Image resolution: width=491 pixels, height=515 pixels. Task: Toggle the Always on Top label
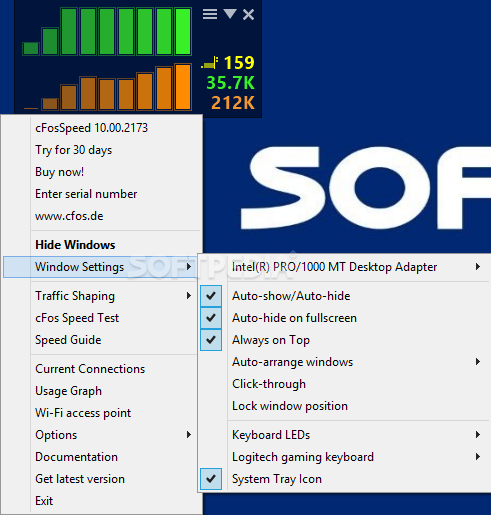point(271,340)
